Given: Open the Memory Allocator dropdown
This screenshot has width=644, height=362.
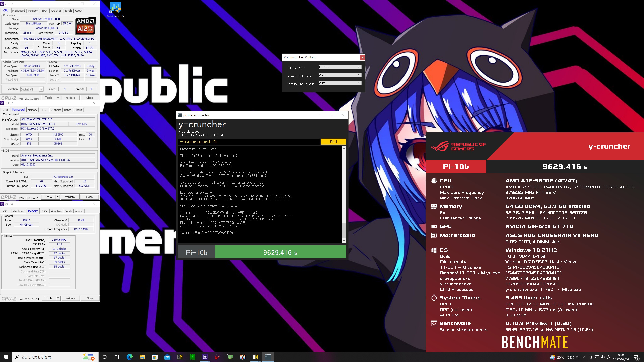Looking at the screenshot, I should point(340,75).
